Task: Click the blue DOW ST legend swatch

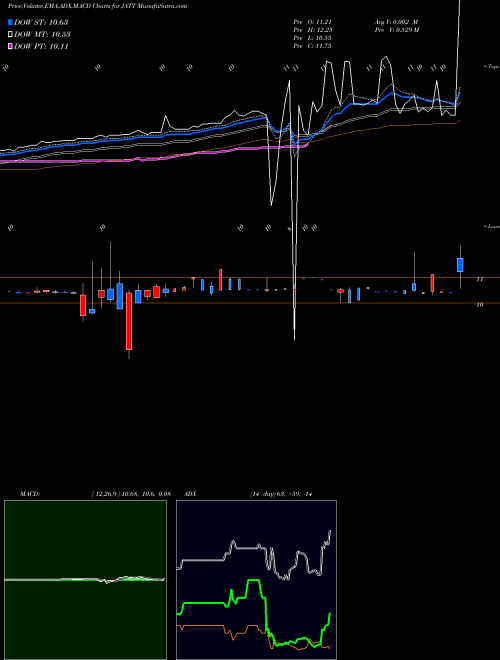Action: 10,22
